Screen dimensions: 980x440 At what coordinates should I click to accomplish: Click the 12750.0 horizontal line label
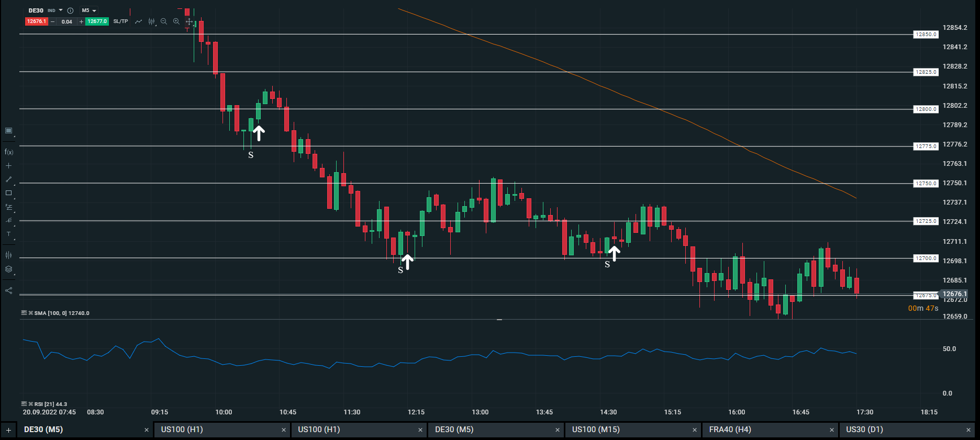click(x=926, y=184)
